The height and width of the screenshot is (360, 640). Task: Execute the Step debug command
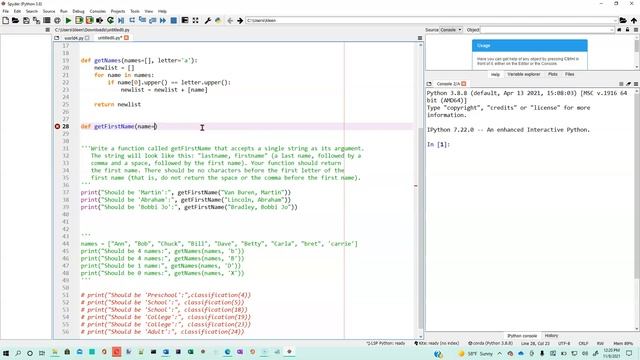click(132, 20)
